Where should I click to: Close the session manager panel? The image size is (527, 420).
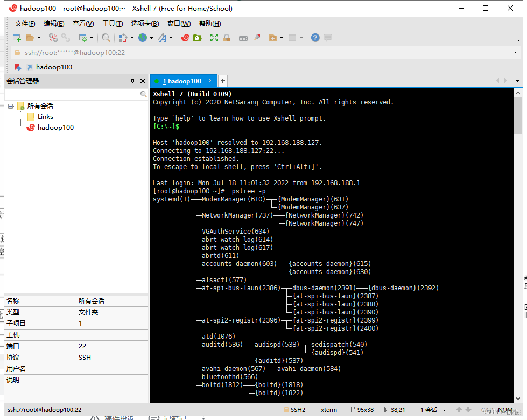[143, 81]
